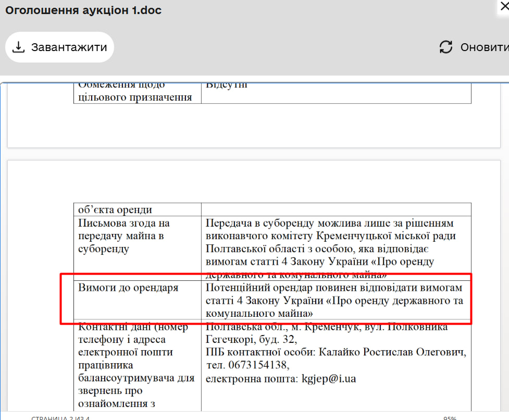Click the 95% zoom level indicator
Viewport: 509px width, 420px height.
tap(450, 418)
